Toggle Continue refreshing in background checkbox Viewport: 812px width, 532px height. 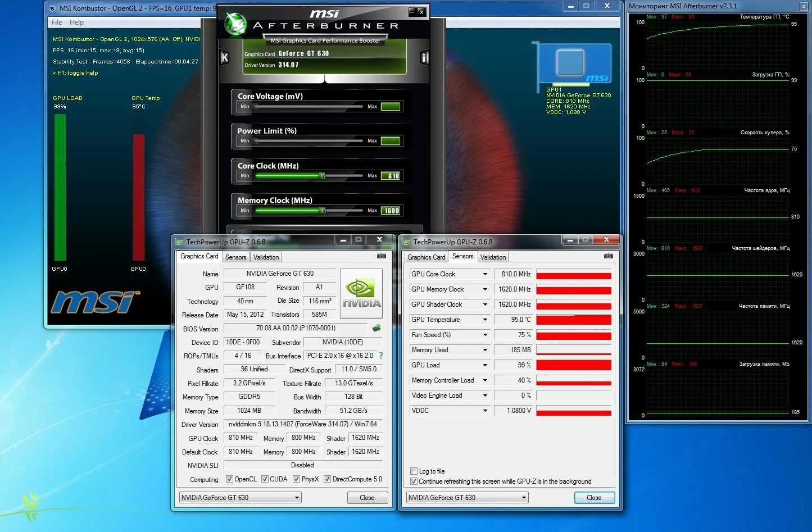[x=414, y=481]
